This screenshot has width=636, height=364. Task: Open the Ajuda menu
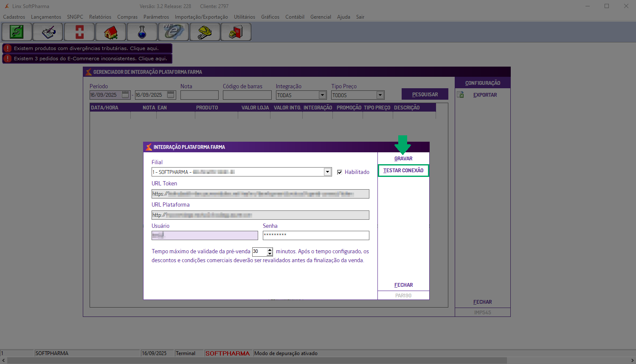pyautogui.click(x=343, y=17)
